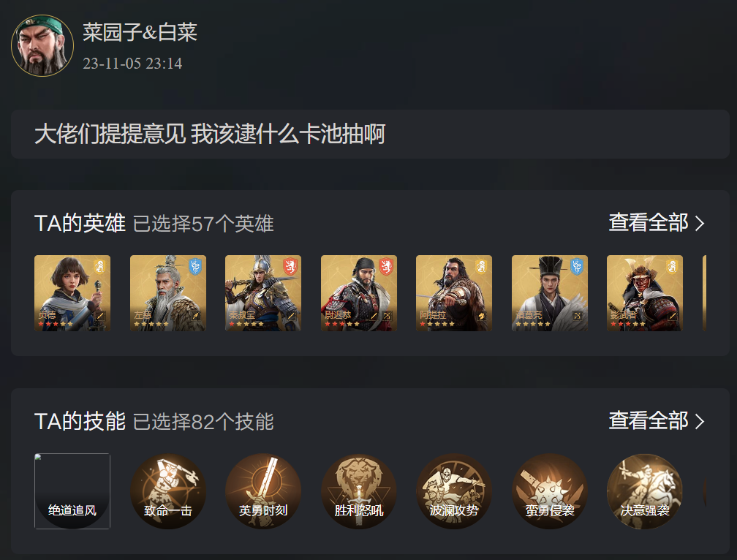Image resolution: width=737 pixels, height=560 pixels.
Task: Select the 诸葛亮 hero card
Action: click(x=550, y=293)
